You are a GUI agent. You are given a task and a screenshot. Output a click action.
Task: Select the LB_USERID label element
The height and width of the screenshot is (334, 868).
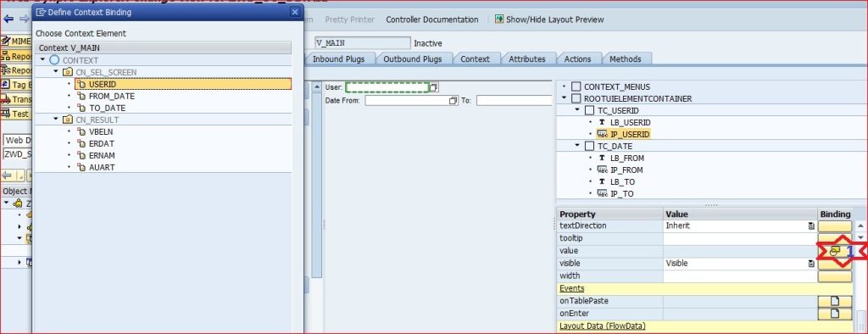[631, 122]
